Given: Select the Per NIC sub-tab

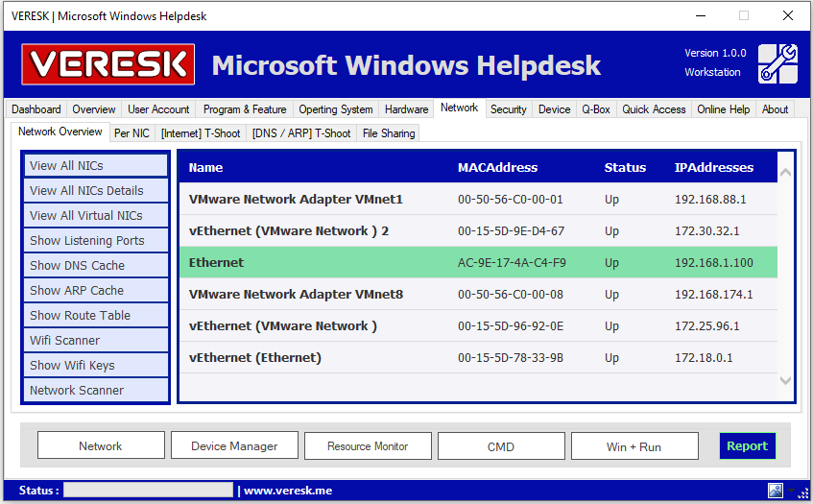Looking at the screenshot, I should click(x=132, y=133).
